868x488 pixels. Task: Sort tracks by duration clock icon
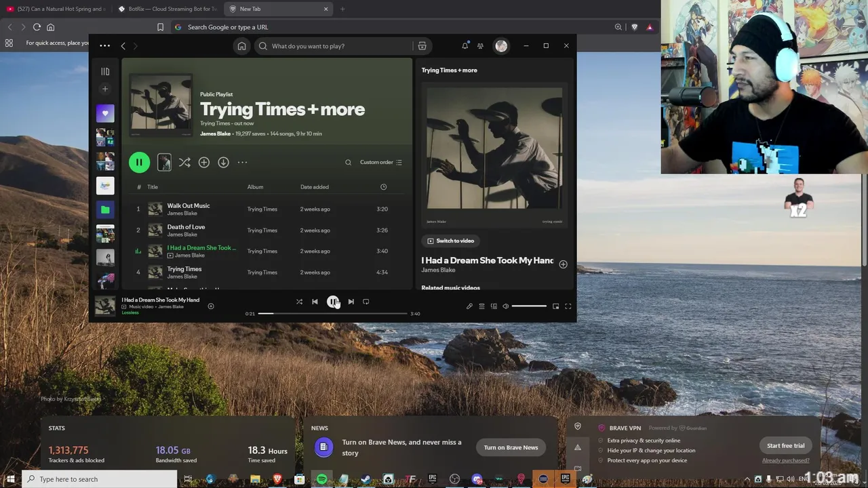click(383, 187)
